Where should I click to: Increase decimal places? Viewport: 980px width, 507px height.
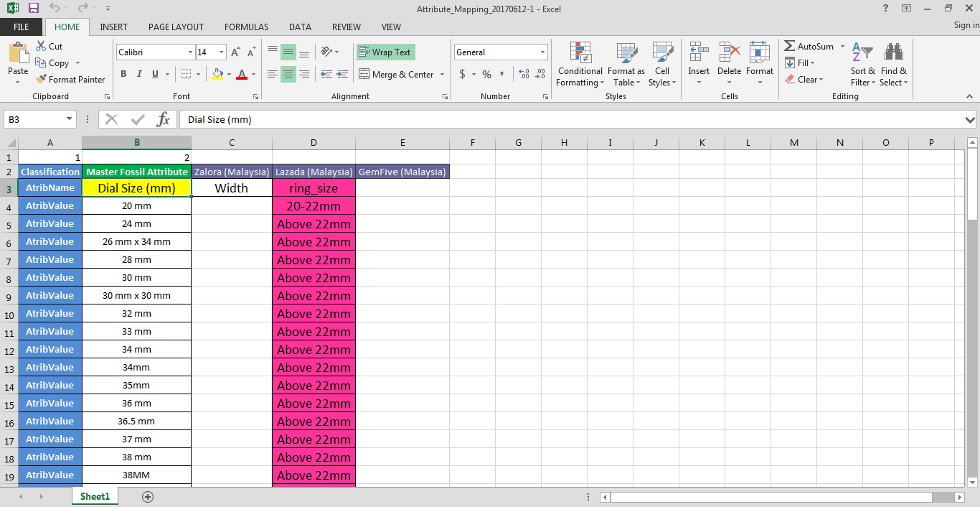pyautogui.click(x=524, y=74)
